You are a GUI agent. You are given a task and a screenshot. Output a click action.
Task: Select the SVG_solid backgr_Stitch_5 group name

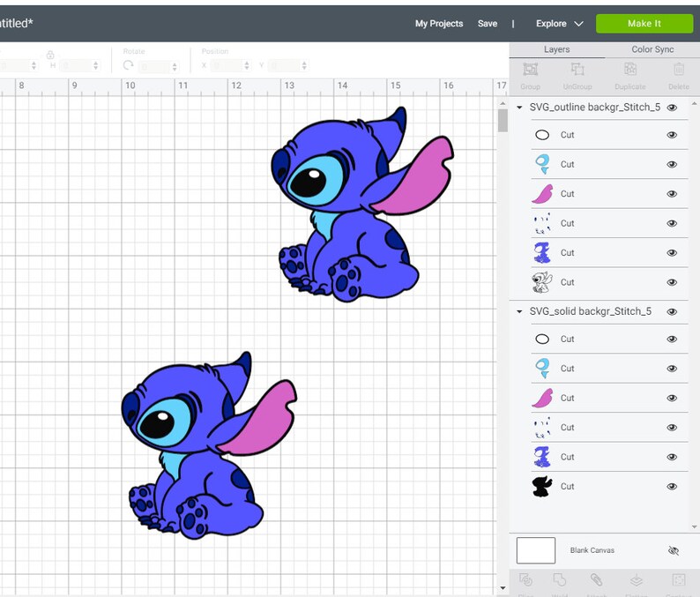pos(590,311)
